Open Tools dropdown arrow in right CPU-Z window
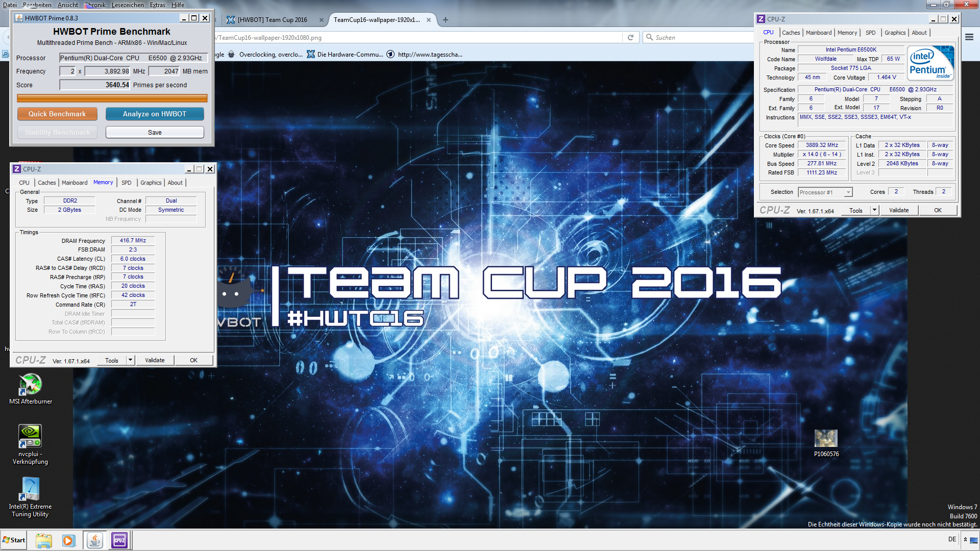Screen dimensions: 980x551 coord(874,210)
